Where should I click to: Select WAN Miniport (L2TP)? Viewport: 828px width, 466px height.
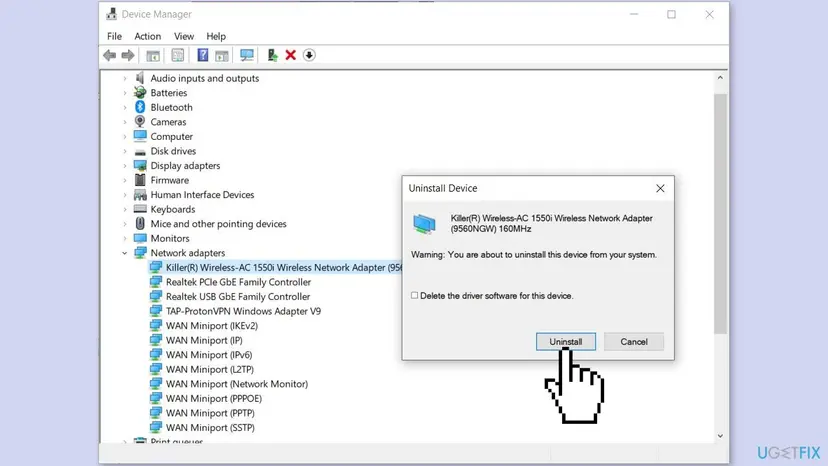point(210,369)
